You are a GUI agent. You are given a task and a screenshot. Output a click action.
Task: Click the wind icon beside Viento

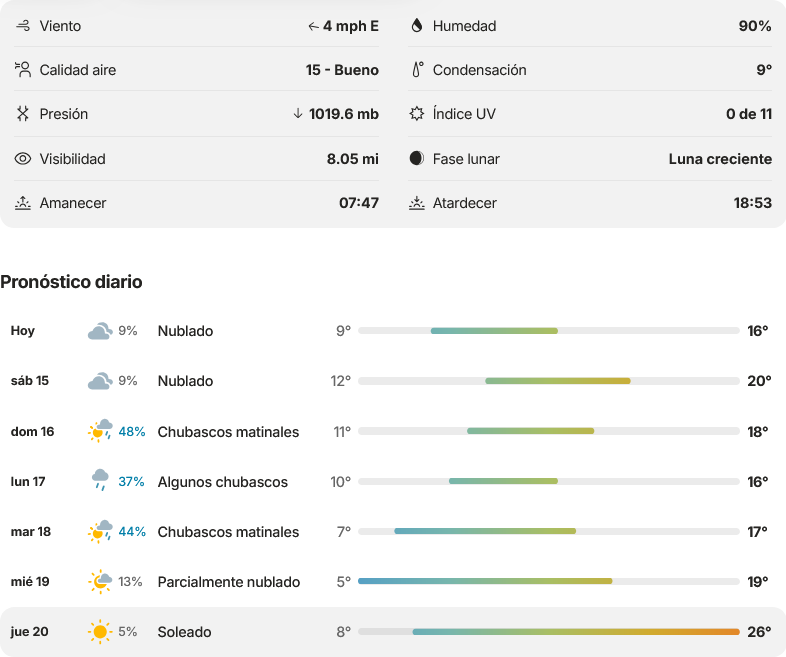coord(23,26)
